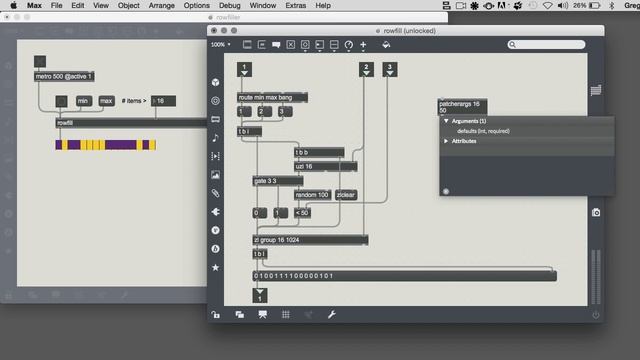This screenshot has height=360, width=640.
Task: Open the File menu
Action: coord(56,5)
